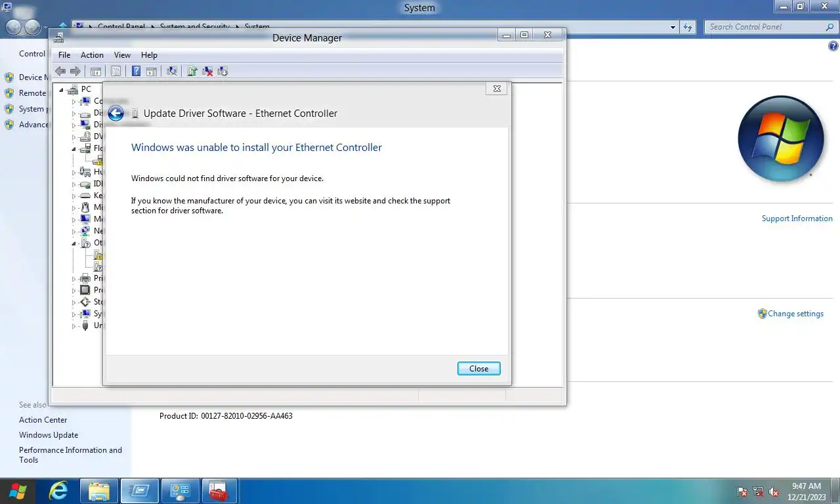The image size is (840, 504).
Task: Select the USB plug icon in device tree
Action: click(x=85, y=325)
